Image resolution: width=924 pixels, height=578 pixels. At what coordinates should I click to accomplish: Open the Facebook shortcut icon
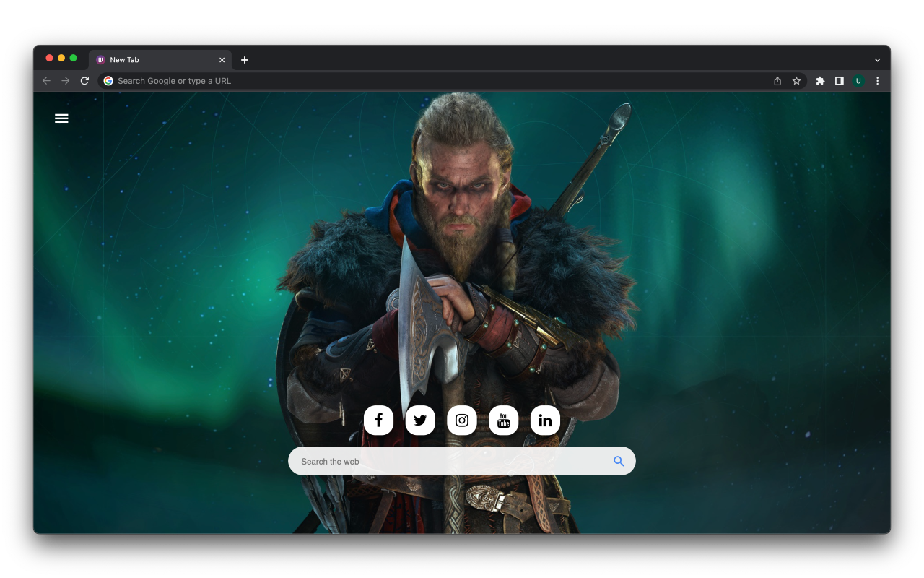378,420
